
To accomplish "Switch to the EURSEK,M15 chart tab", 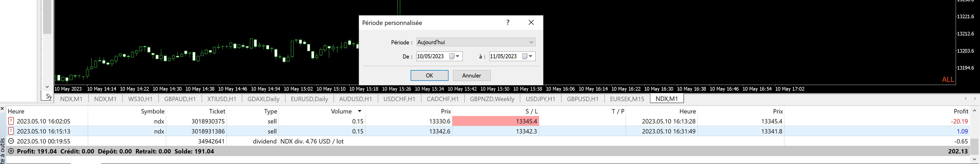I will [627, 99].
